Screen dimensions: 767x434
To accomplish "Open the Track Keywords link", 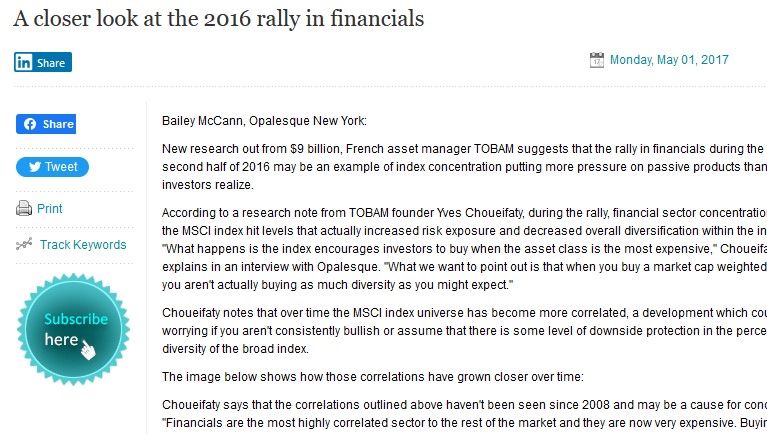I will coord(83,245).
